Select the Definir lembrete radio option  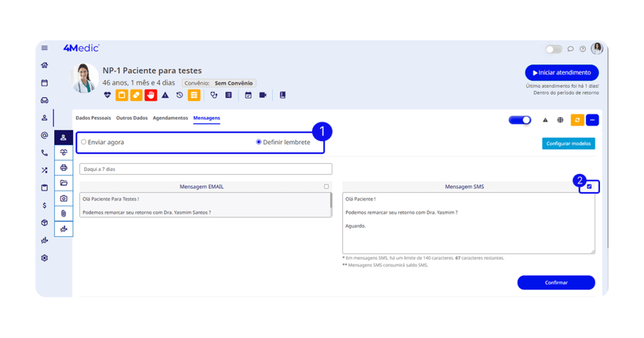258,142
